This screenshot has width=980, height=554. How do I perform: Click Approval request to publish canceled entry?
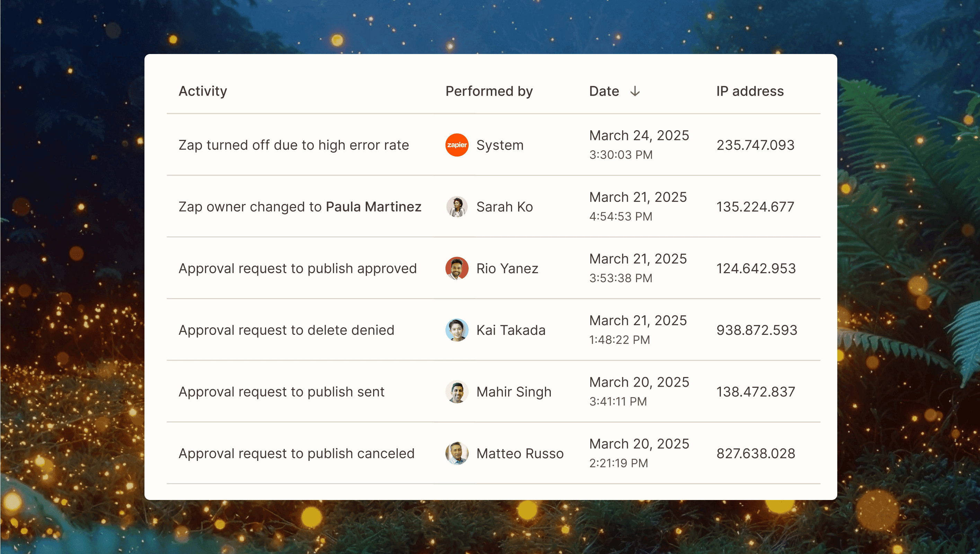click(297, 453)
